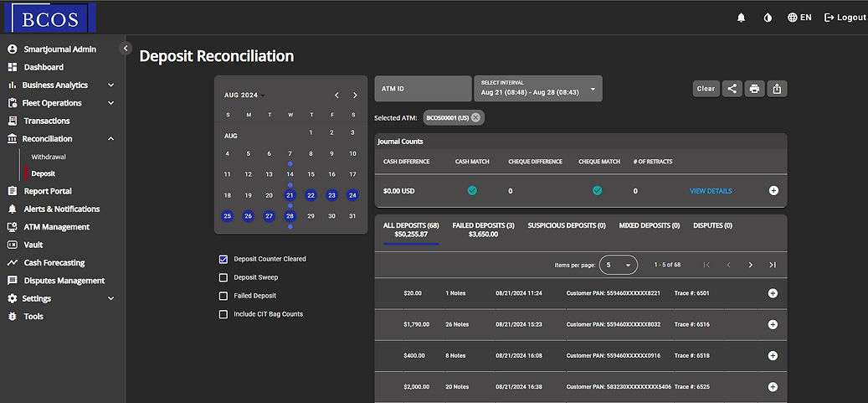Jump to last page of deposits
Screen dimensions: 868x403
click(x=772, y=265)
